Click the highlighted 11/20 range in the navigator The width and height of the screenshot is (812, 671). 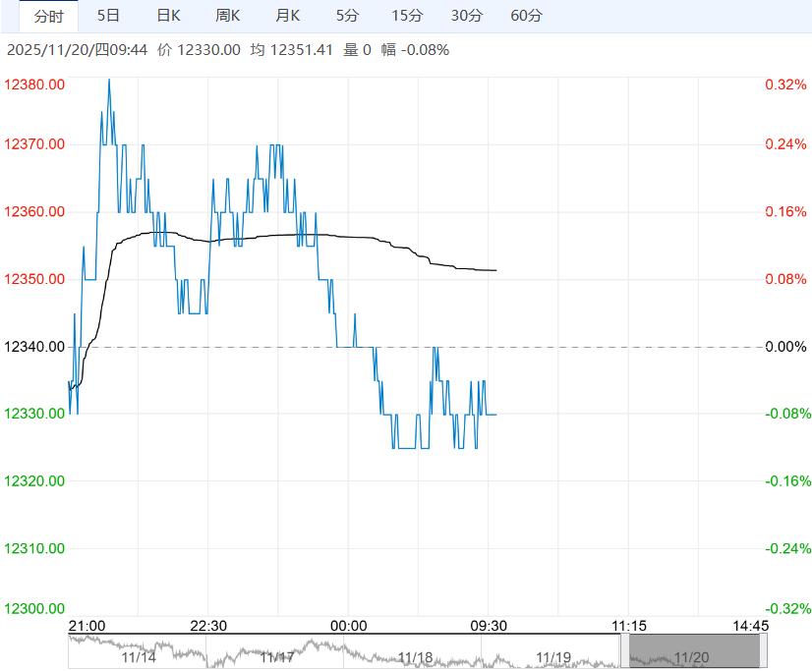pyautogui.click(x=694, y=652)
